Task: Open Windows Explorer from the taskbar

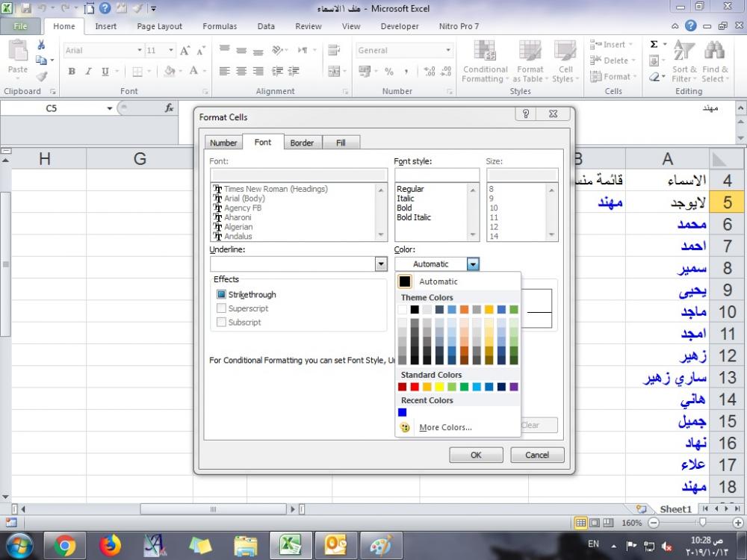Action: [x=245, y=545]
